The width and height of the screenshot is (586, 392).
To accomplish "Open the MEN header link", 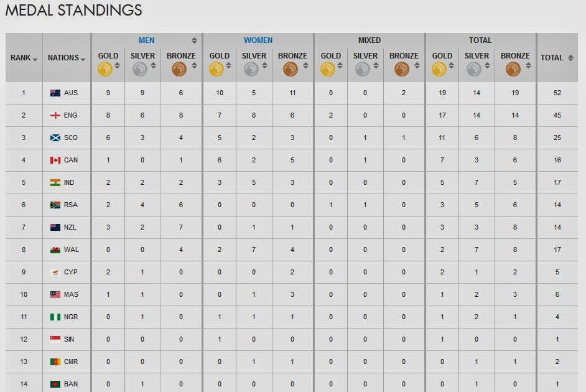I will point(147,40).
